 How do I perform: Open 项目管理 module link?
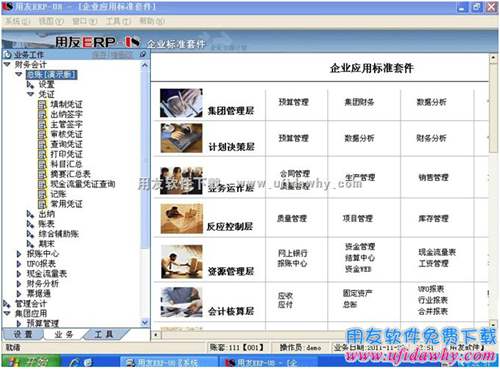tap(358, 218)
